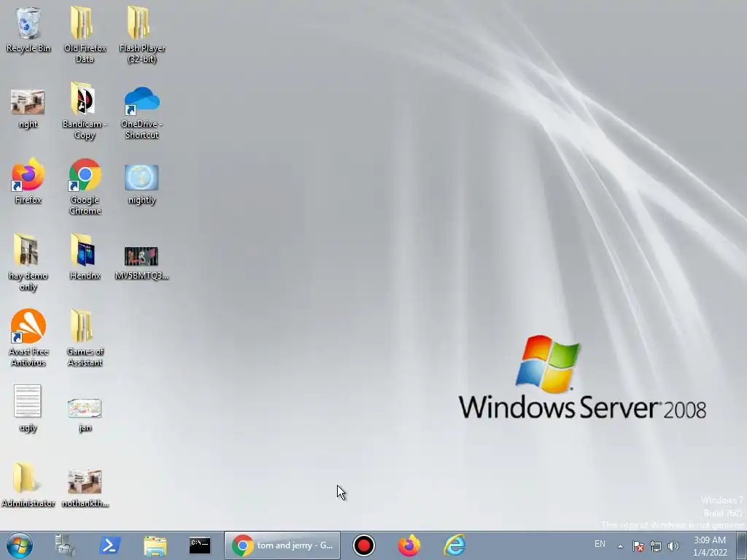Open Server Manager from the taskbar

point(65,545)
